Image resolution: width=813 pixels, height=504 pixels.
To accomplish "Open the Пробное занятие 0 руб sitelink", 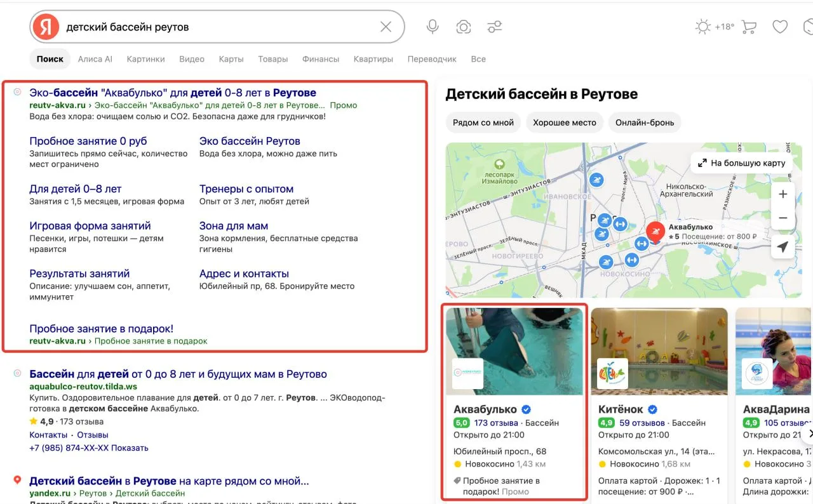I will click(88, 141).
